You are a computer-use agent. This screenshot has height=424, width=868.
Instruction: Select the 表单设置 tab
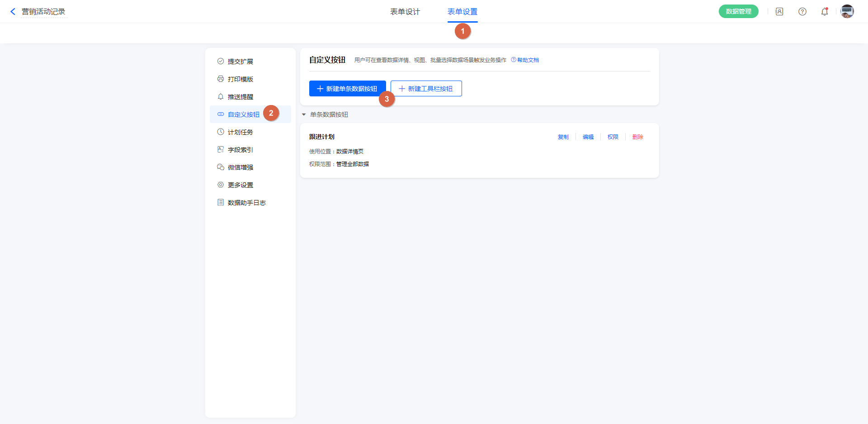coord(462,12)
